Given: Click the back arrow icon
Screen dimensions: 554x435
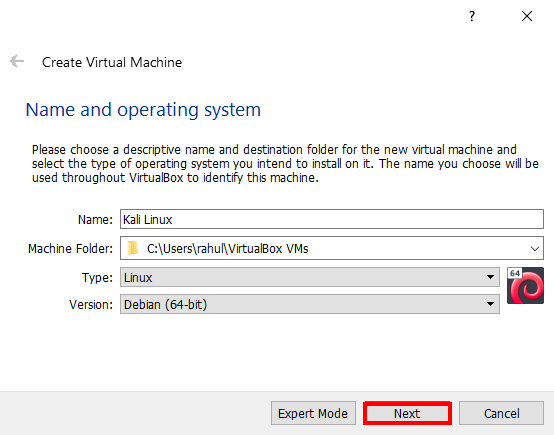Looking at the screenshot, I should coord(17,61).
